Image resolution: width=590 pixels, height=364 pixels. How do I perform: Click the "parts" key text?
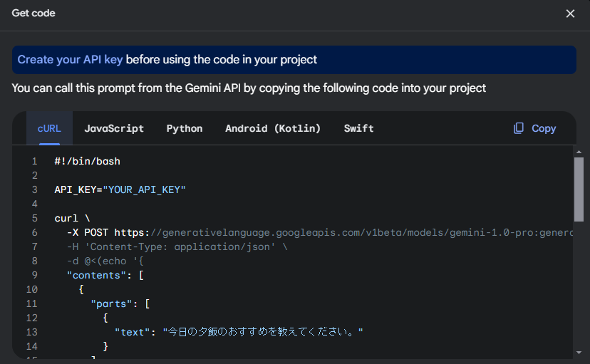[x=111, y=304]
